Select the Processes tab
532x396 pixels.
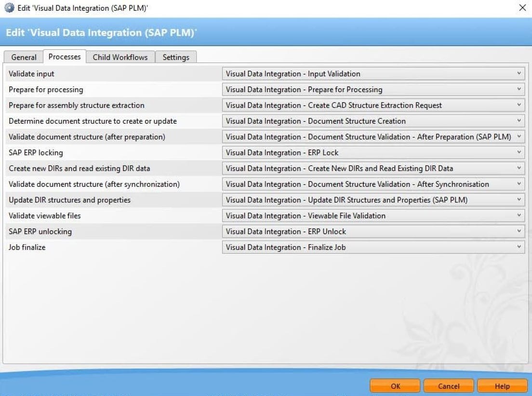coord(64,56)
